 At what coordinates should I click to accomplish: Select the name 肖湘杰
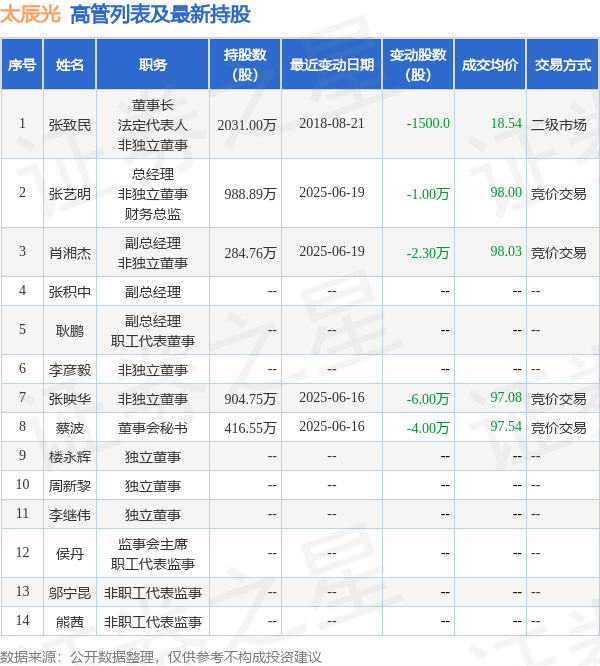(x=70, y=253)
